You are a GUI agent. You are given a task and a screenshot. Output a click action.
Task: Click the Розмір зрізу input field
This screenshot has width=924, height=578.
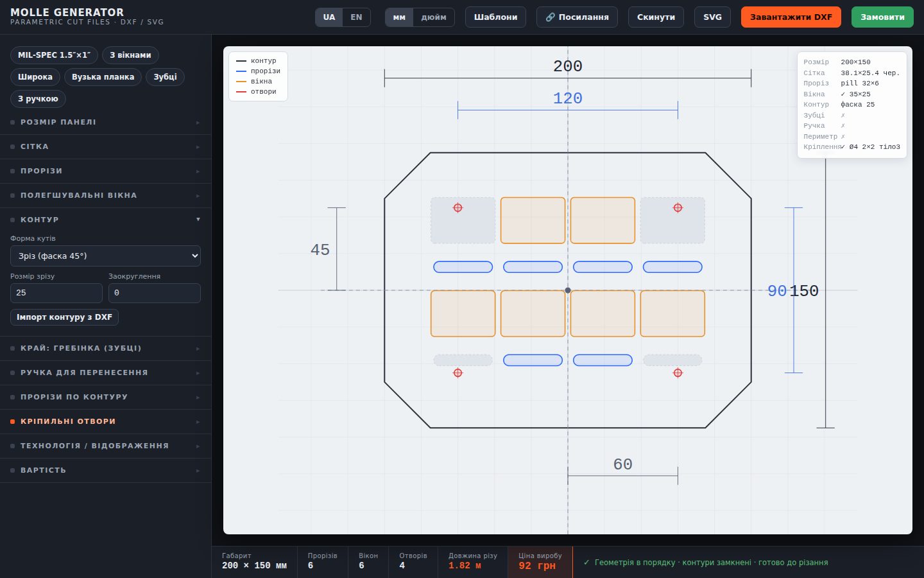coord(56,293)
